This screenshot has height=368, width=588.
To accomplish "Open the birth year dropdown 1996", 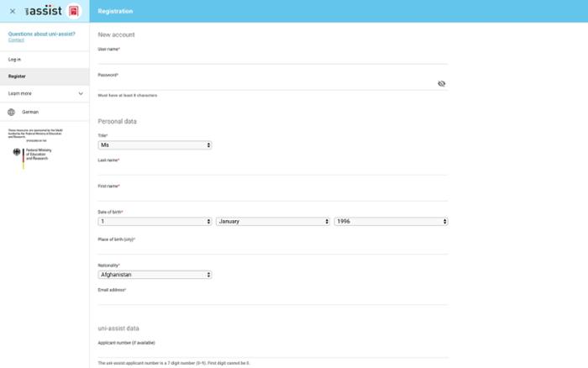I will click(x=391, y=221).
